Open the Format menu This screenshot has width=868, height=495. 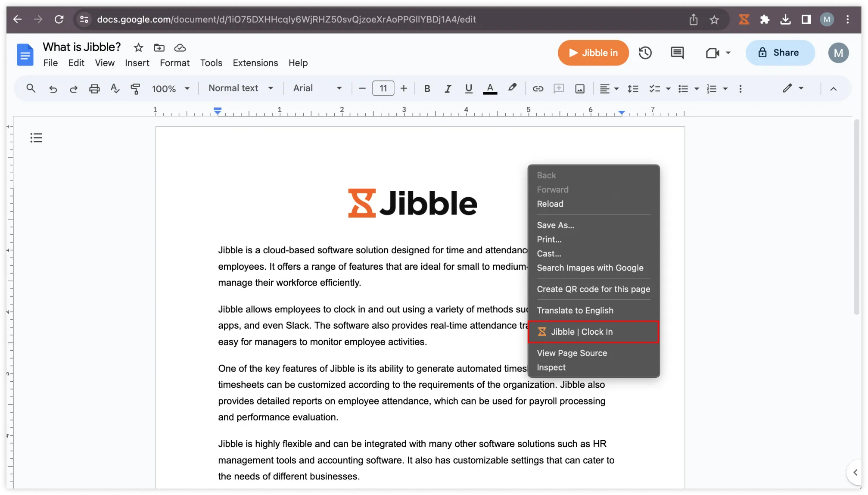(x=174, y=62)
